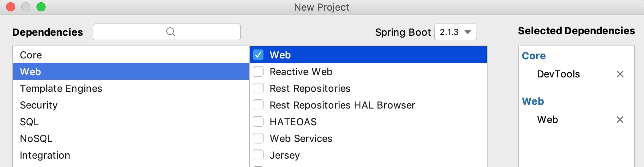This screenshot has height=167, width=644.
Task: Uncheck the Web dependency checkbox
Action: coord(258,55)
